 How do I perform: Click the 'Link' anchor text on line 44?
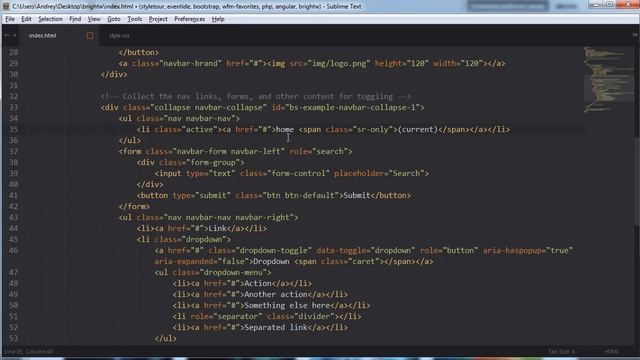[x=218, y=229]
